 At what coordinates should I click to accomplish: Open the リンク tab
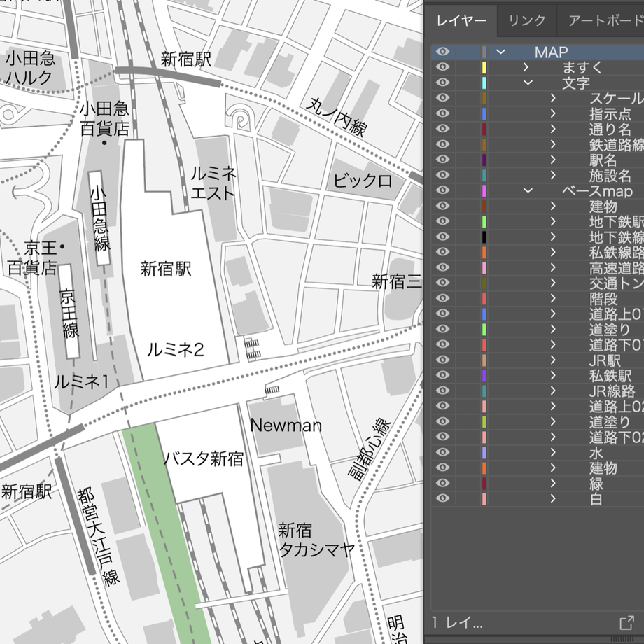[527, 20]
